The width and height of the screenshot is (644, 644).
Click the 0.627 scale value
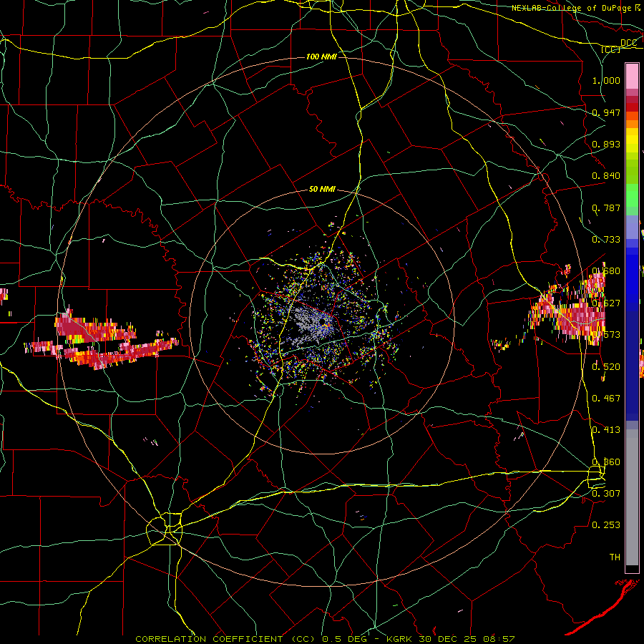click(606, 303)
